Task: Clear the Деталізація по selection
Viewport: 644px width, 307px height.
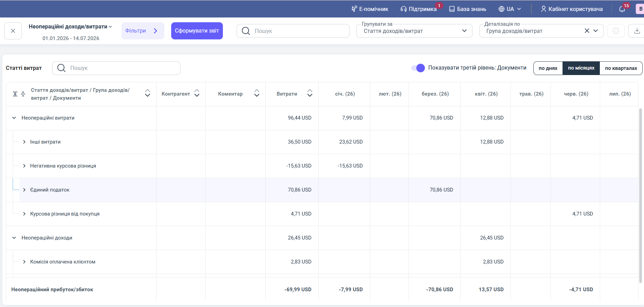Action: [x=587, y=31]
